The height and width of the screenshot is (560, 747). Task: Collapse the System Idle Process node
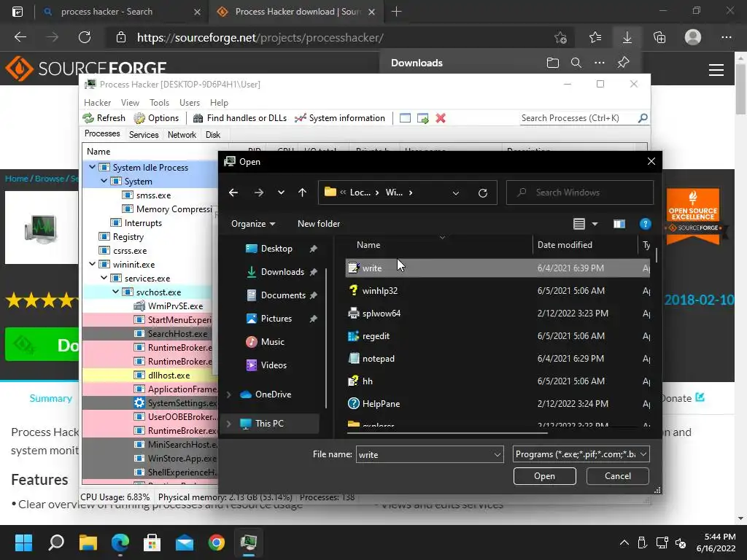(x=92, y=167)
